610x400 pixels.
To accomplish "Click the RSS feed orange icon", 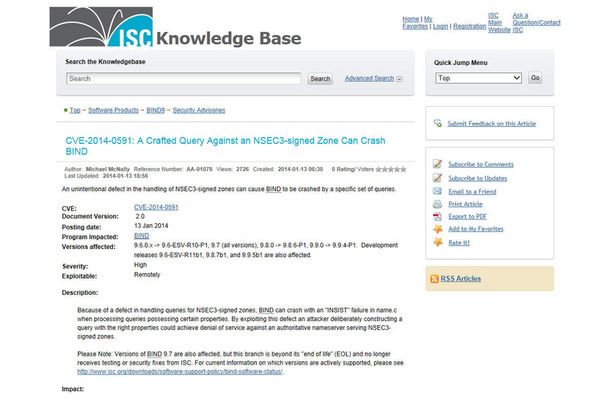I will 435,279.
